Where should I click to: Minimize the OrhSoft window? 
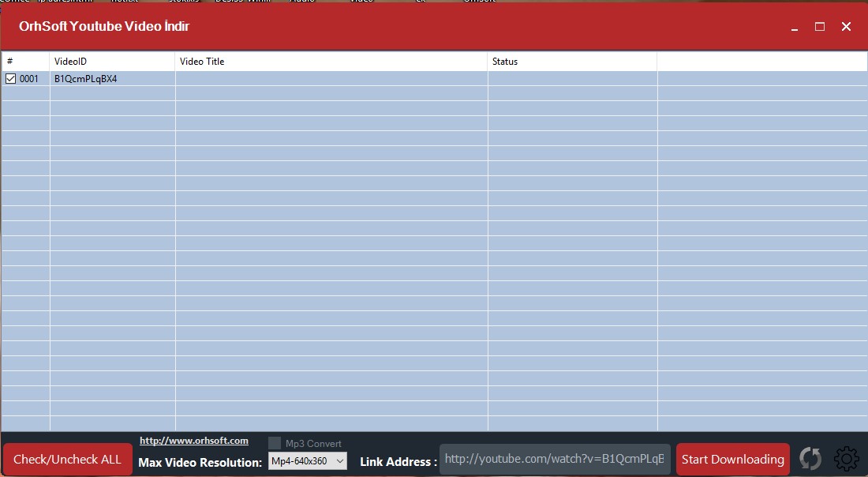(x=795, y=27)
